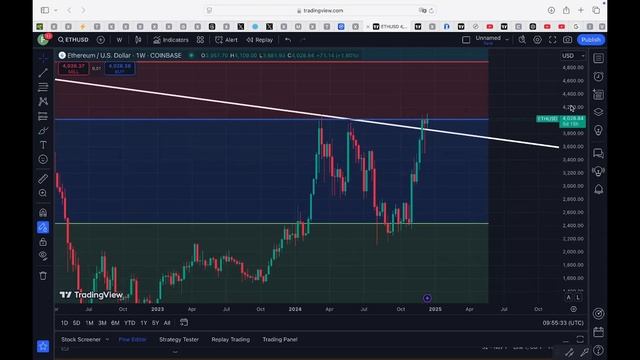Viewport: 640px width, 360px height.
Task: Select the YTD date range
Action: tap(130, 323)
